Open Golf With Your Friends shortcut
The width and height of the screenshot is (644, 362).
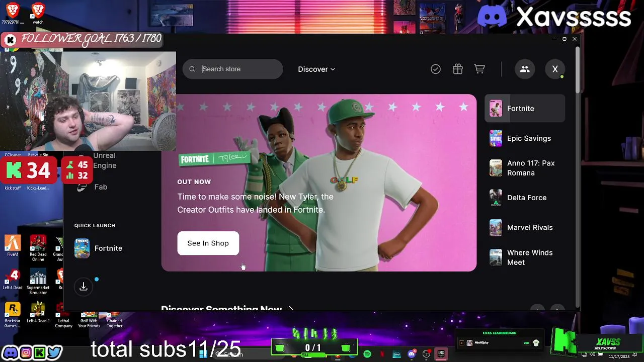point(89,320)
